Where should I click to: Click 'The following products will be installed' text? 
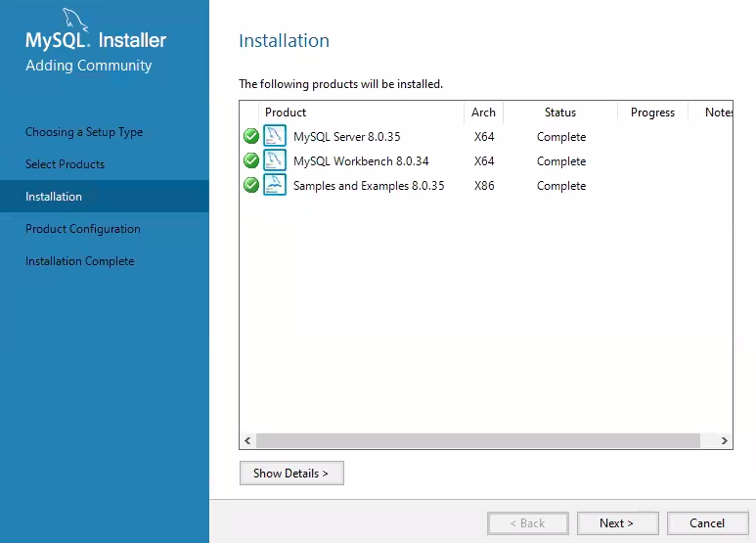click(x=341, y=84)
